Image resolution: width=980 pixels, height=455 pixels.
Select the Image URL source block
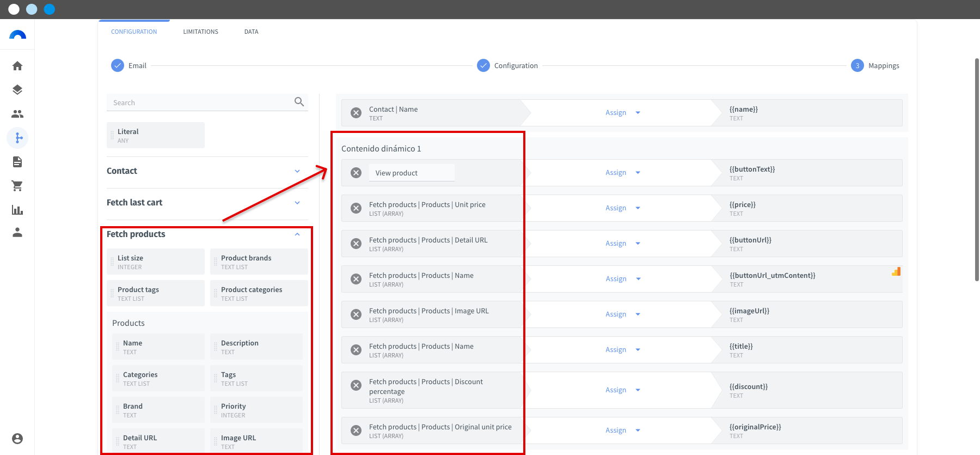[x=256, y=440]
